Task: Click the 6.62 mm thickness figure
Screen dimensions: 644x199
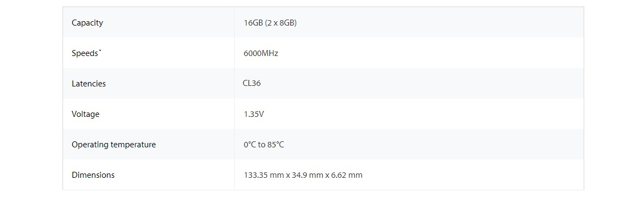Action: 347,175
